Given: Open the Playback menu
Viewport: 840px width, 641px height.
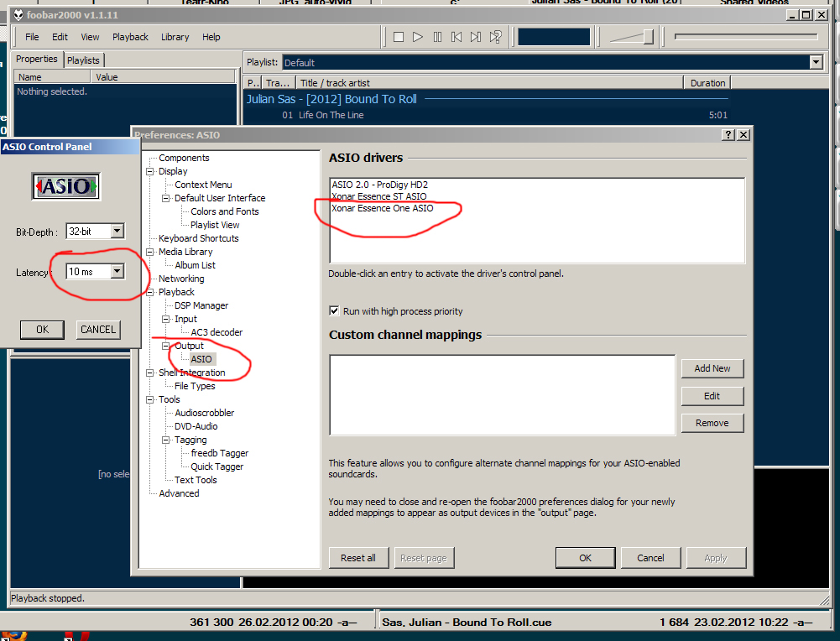Looking at the screenshot, I should [130, 37].
